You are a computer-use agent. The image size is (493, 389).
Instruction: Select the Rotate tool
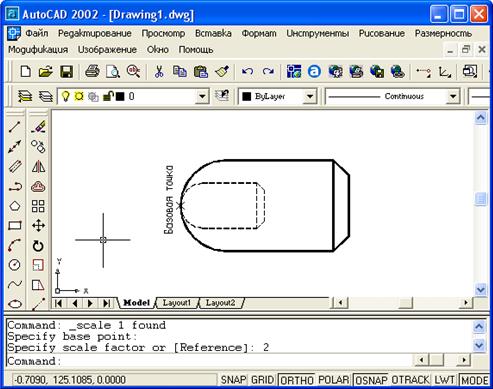(38, 246)
